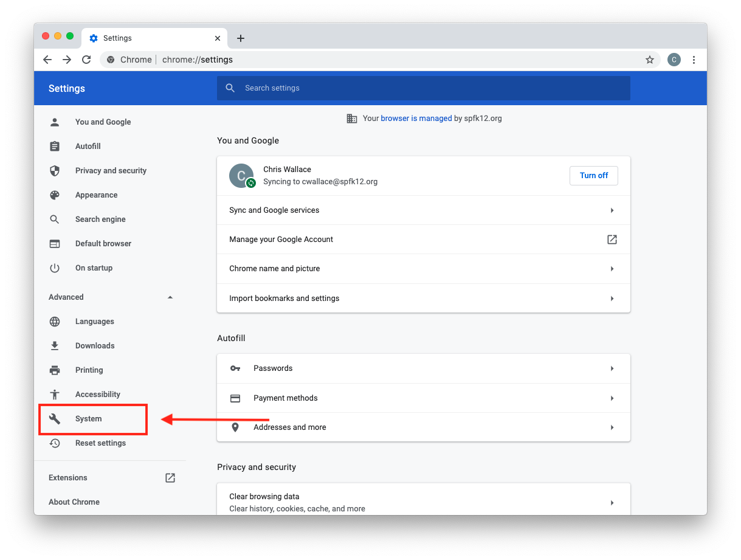Click the Payment methods card icon
741x560 pixels.
click(x=235, y=398)
